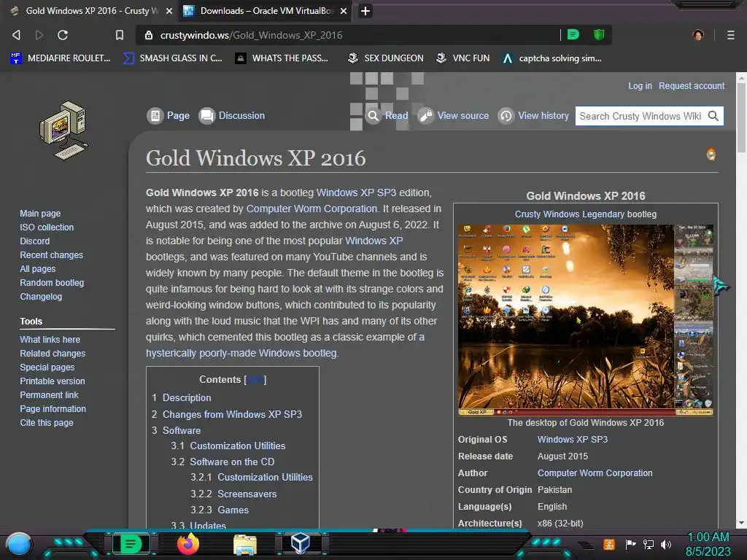The image size is (747, 560).
Task: Switch to the Downloads – Oracle VM VirtualBox tab
Action: tap(266, 11)
